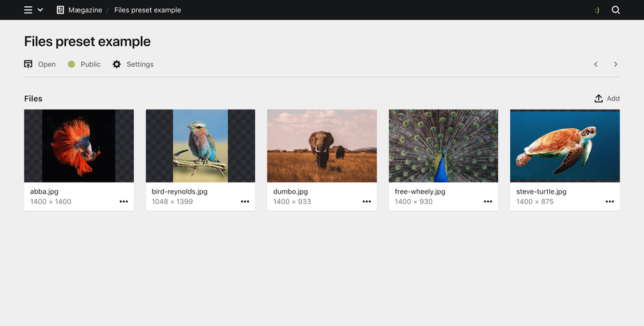
Task: Navigate to Mægazine breadcrumb
Action: [85, 10]
